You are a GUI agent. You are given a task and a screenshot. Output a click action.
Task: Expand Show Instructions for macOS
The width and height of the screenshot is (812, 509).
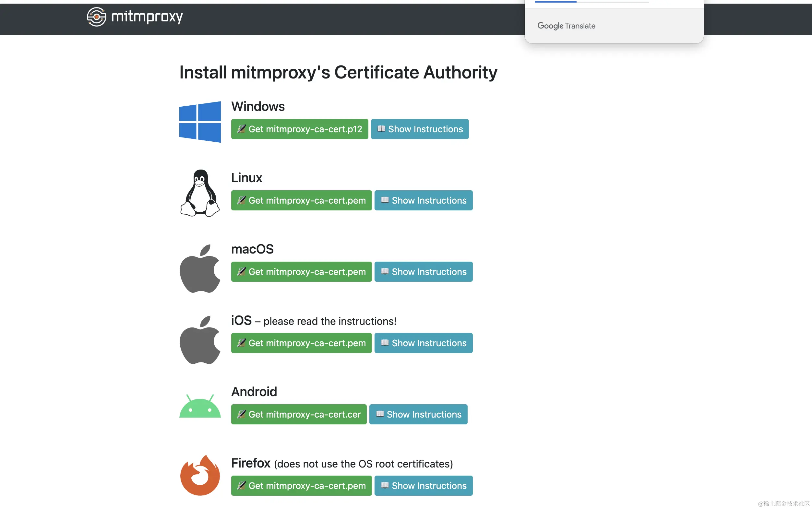424,272
